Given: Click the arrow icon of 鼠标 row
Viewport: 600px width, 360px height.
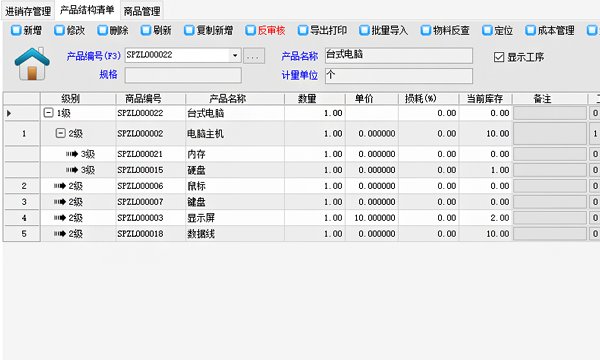Looking at the screenshot, I should point(60,186).
